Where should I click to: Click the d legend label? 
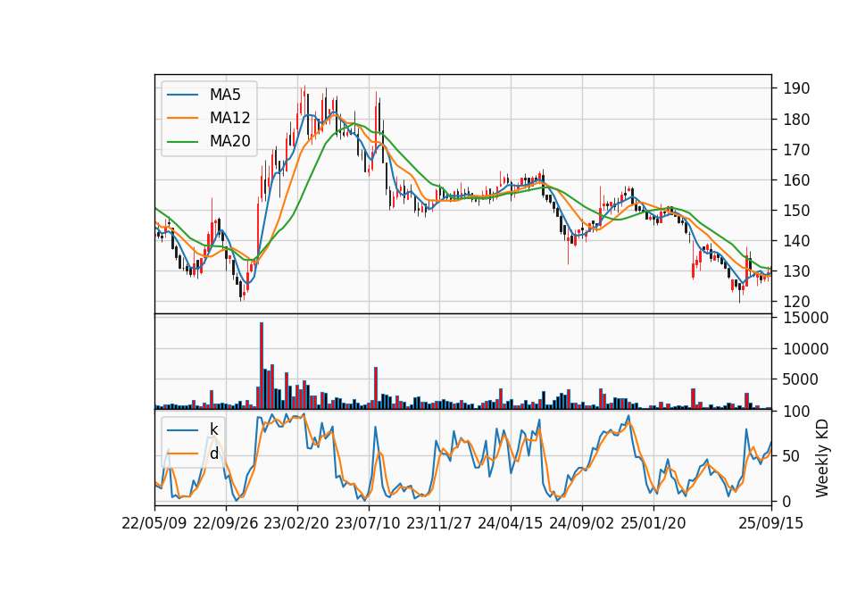tap(214, 454)
